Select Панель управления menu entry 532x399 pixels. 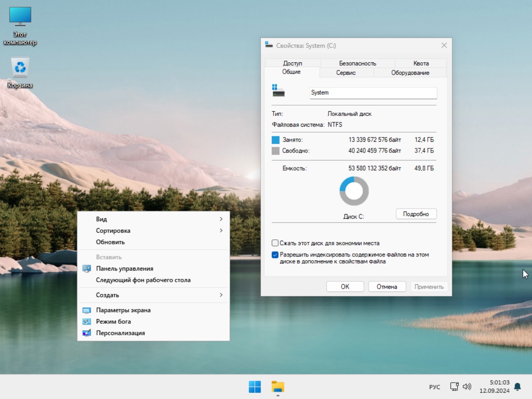pyautogui.click(x=153, y=268)
